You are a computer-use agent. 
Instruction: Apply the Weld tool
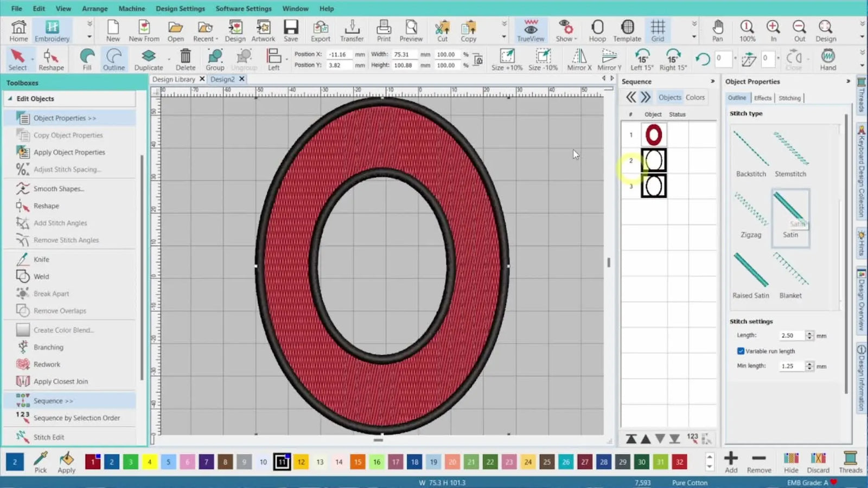40,276
